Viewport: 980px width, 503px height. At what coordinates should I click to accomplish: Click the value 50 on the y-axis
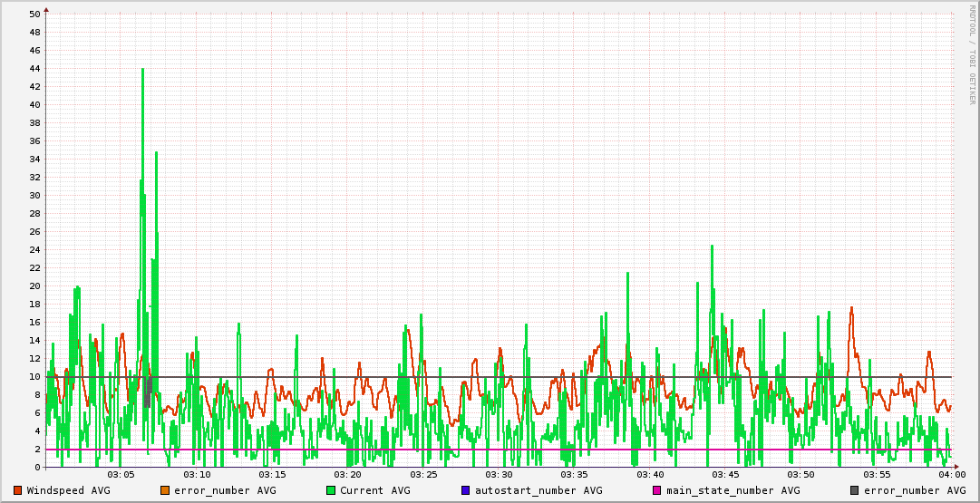34,15
